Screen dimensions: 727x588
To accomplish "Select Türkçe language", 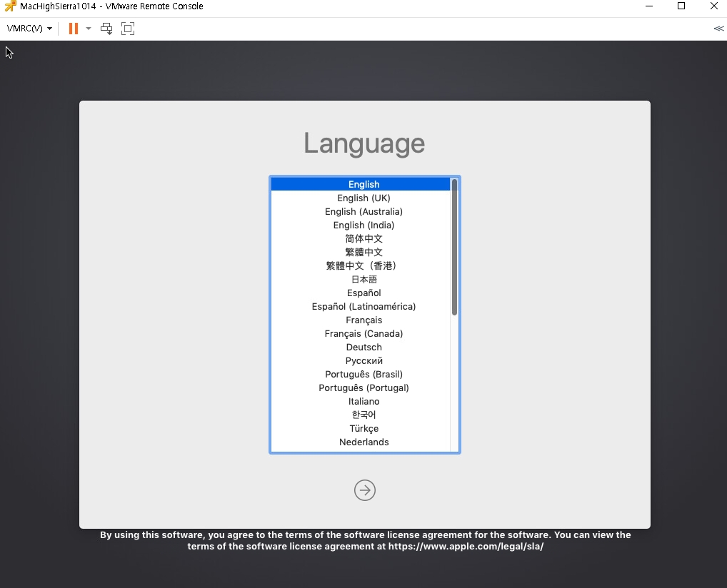I will pos(360,428).
